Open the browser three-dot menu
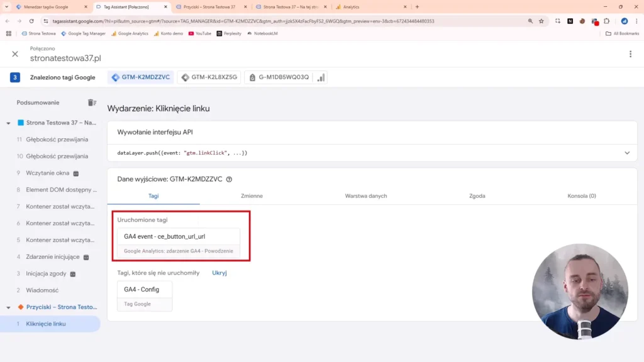Viewport: 644px width, 362px height. pyautogui.click(x=636, y=21)
